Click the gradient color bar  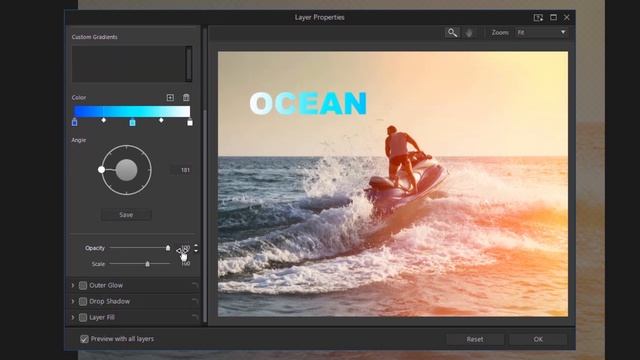coord(132,111)
